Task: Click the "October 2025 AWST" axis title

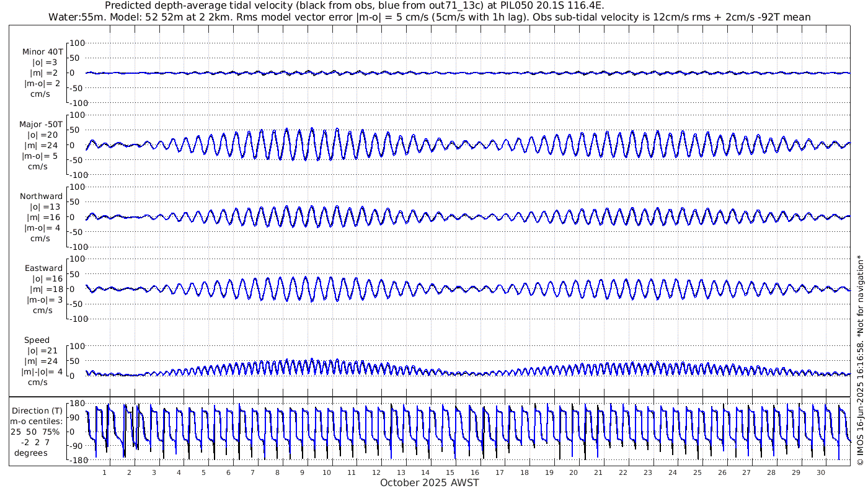Action: pyautogui.click(x=430, y=482)
